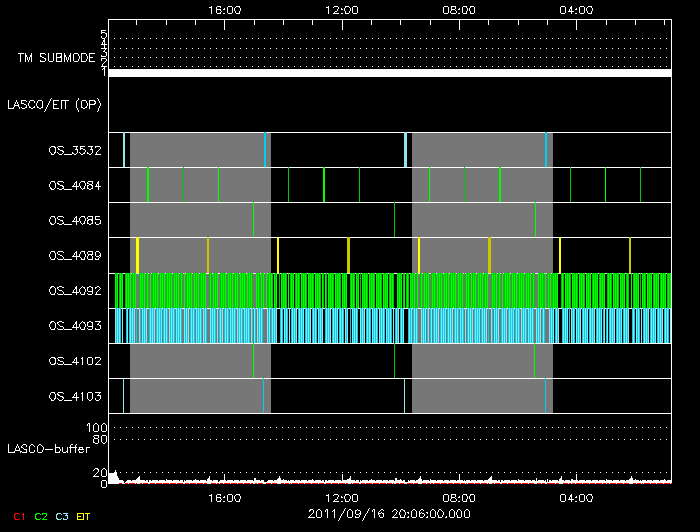Select the OS_4103 row label
This screenshot has height=532, width=700.
(74, 397)
